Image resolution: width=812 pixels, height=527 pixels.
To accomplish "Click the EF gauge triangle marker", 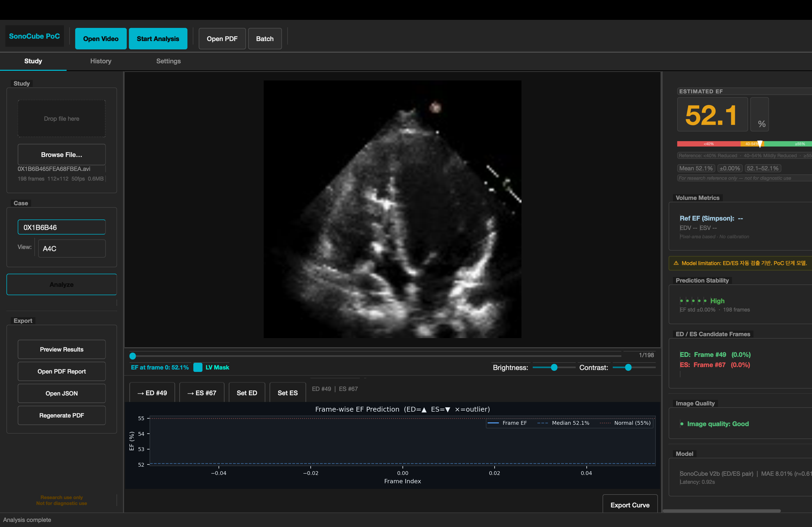I will [x=760, y=144].
